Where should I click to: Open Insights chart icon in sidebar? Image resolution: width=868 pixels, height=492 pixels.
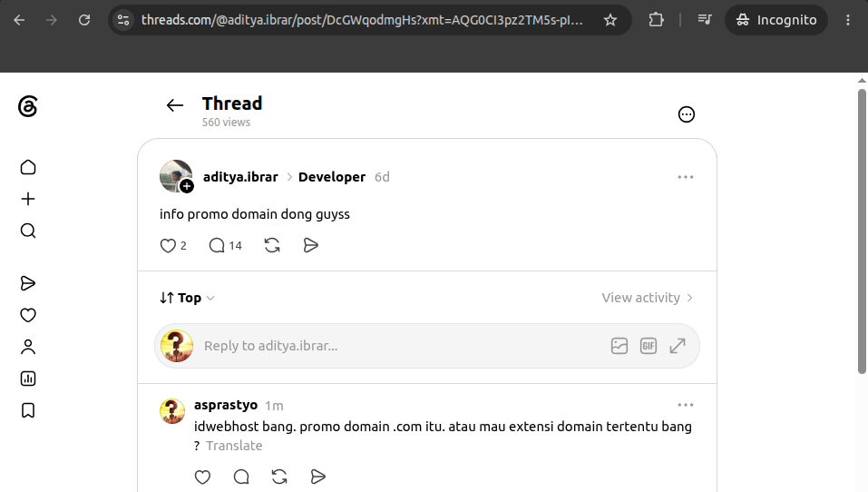28,379
